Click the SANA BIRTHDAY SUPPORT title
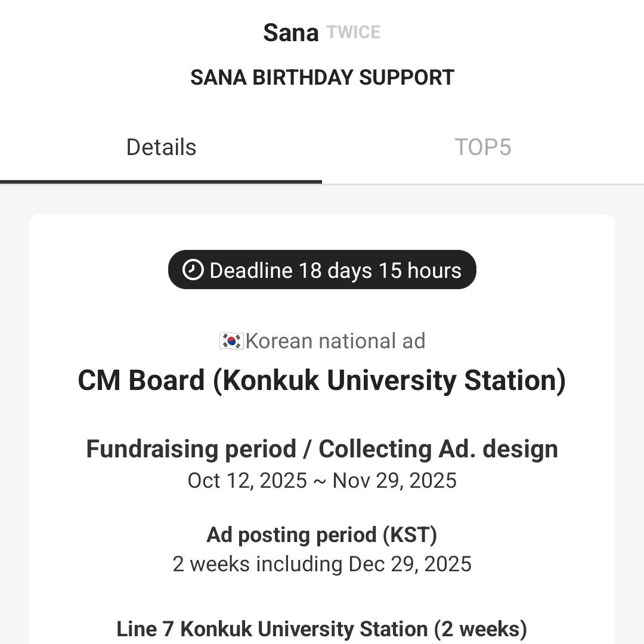 click(x=322, y=78)
